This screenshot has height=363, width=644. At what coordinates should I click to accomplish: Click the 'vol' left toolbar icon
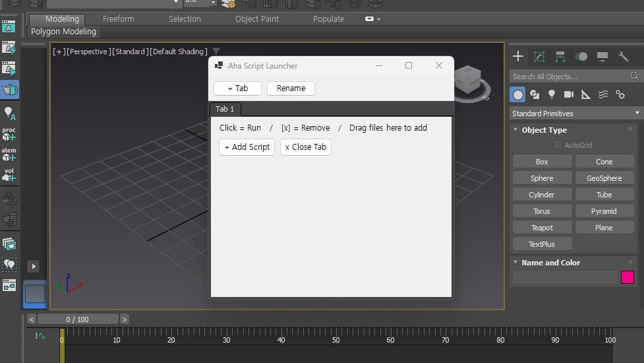pos(9,175)
